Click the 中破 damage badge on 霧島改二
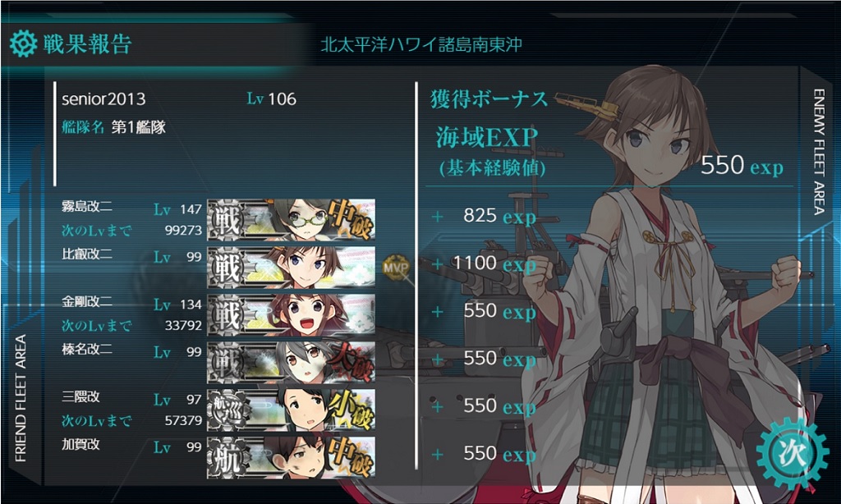 point(351,219)
